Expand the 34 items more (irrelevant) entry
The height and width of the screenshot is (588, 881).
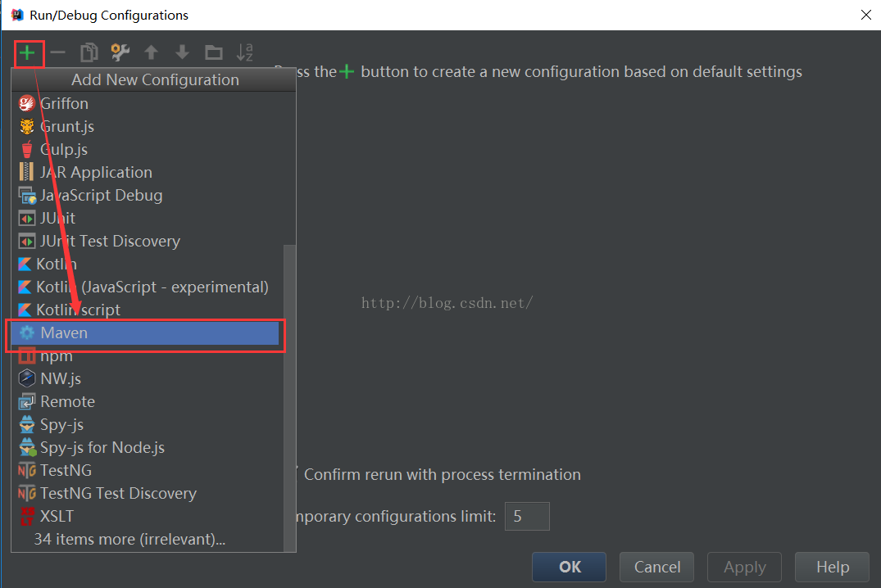tap(129, 540)
